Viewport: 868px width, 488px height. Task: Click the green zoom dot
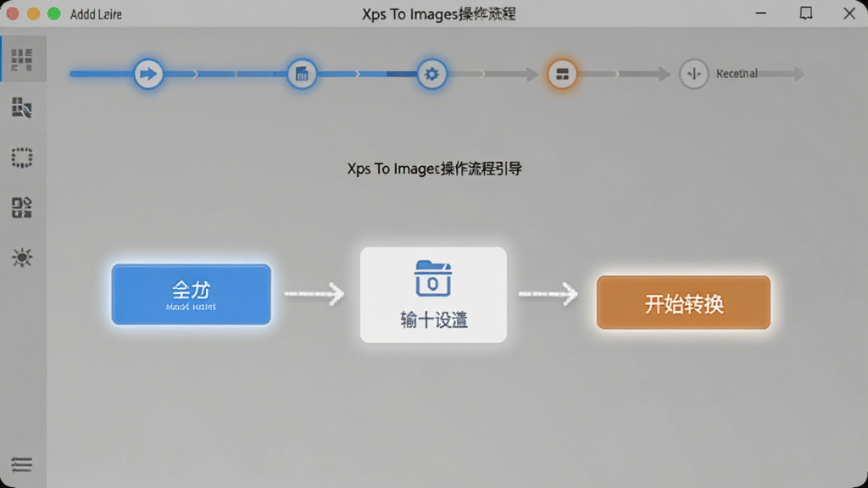coord(53,14)
